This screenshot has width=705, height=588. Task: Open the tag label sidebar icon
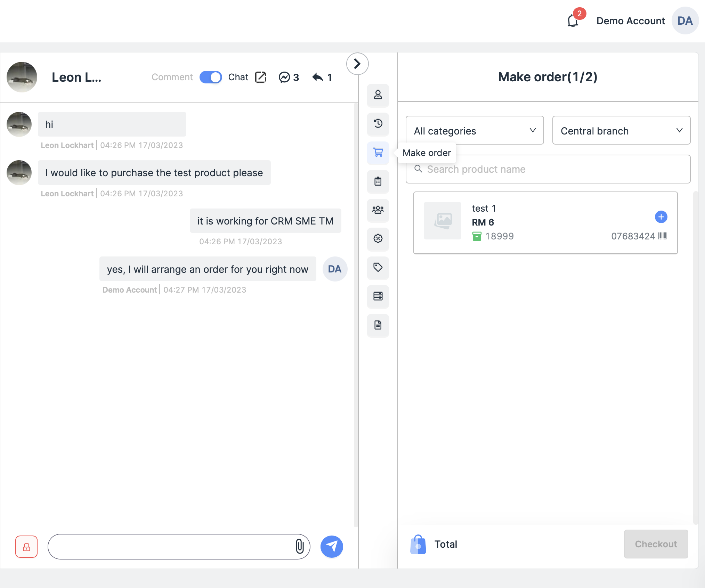tap(378, 267)
